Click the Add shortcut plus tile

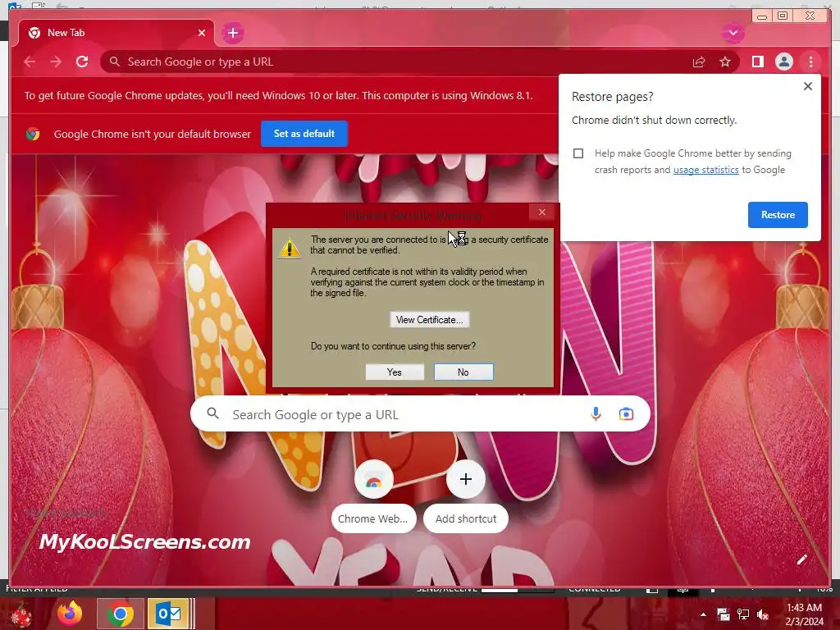(x=466, y=497)
